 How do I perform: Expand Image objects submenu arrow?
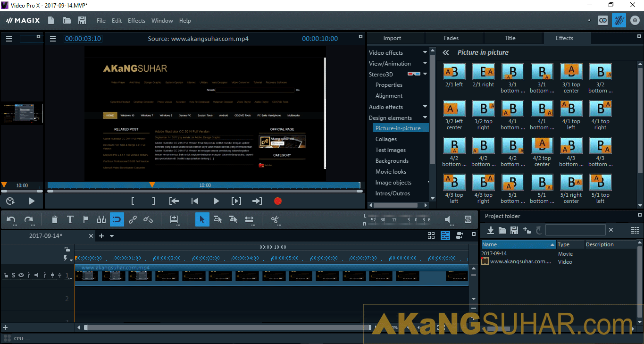click(x=428, y=182)
